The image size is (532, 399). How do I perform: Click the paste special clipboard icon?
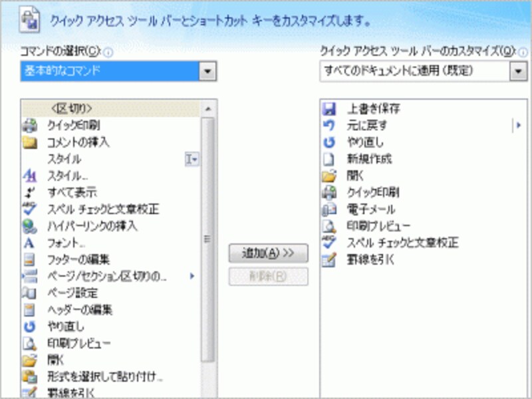(x=29, y=376)
